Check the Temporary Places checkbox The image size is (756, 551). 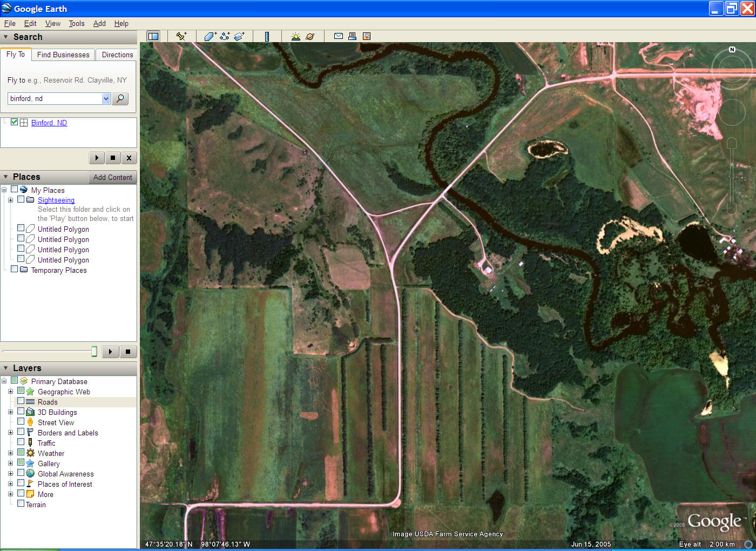pos(15,269)
